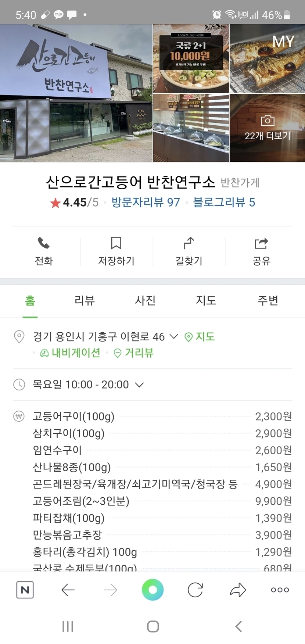Reload the page with refresh icon

coord(195,590)
